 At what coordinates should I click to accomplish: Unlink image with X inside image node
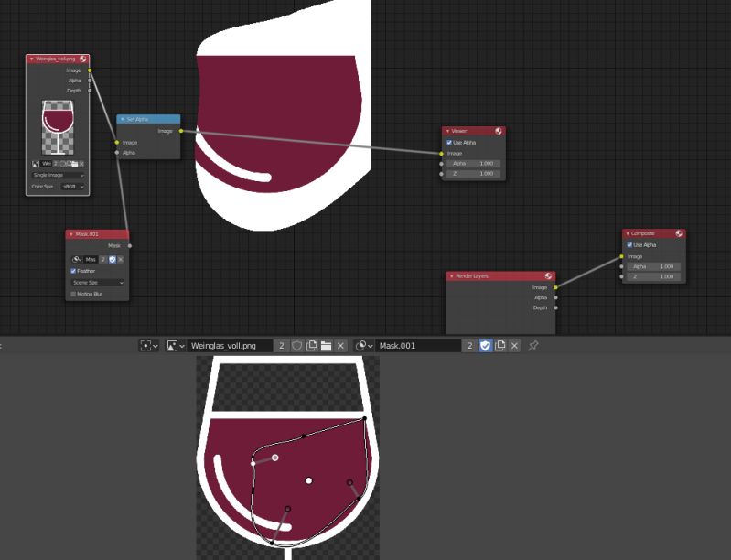pos(81,164)
